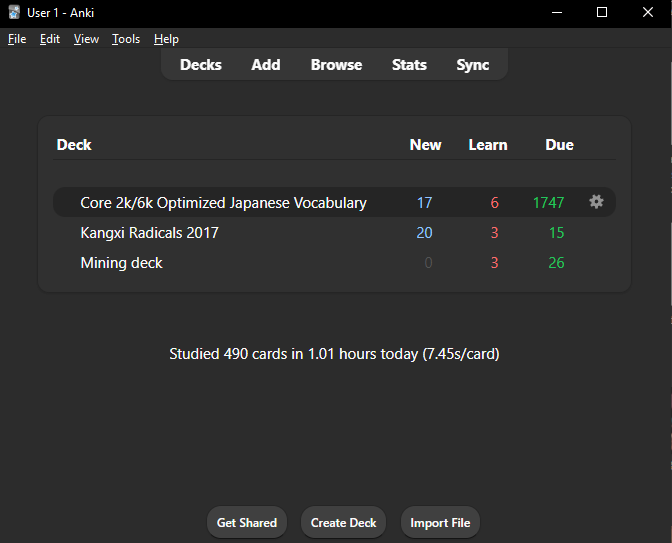This screenshot has height=543, width=672.
Task: Click the Due column header
Action: click(559, 145)
